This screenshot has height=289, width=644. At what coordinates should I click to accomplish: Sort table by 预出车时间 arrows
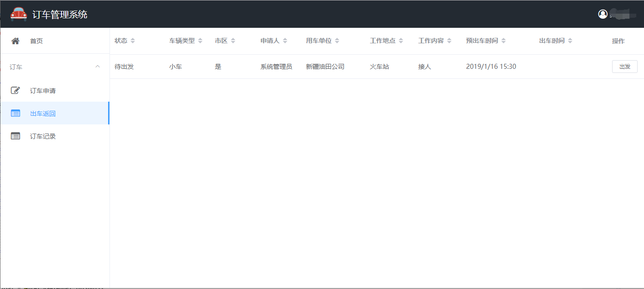pos(504,41)
